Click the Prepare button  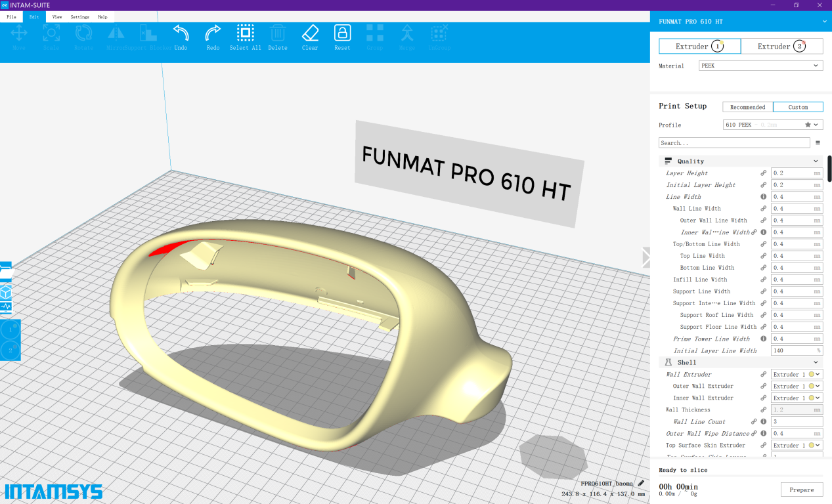click(x=802, y=490)
